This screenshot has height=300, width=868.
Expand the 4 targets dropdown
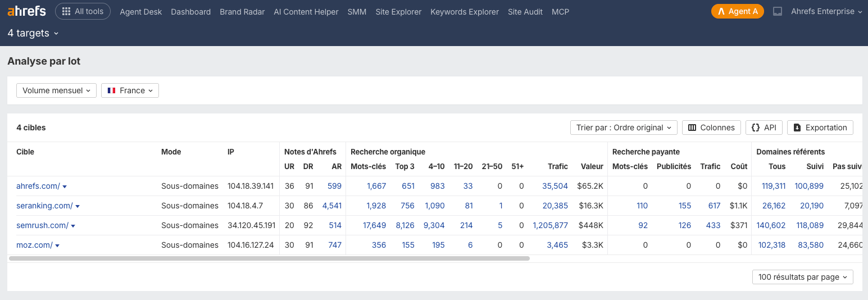[x=33, y=33]
